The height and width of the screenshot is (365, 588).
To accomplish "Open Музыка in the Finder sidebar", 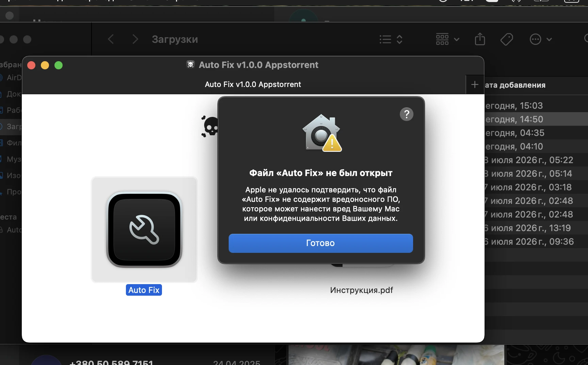I will pyautogui.click(x=11, y=159).
